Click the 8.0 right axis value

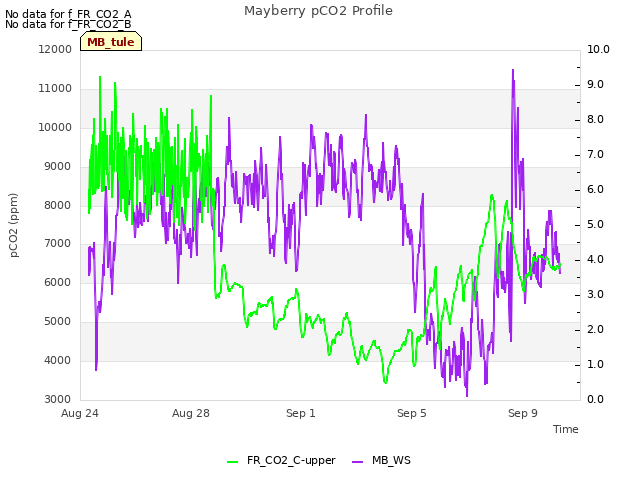coord(596,120)
